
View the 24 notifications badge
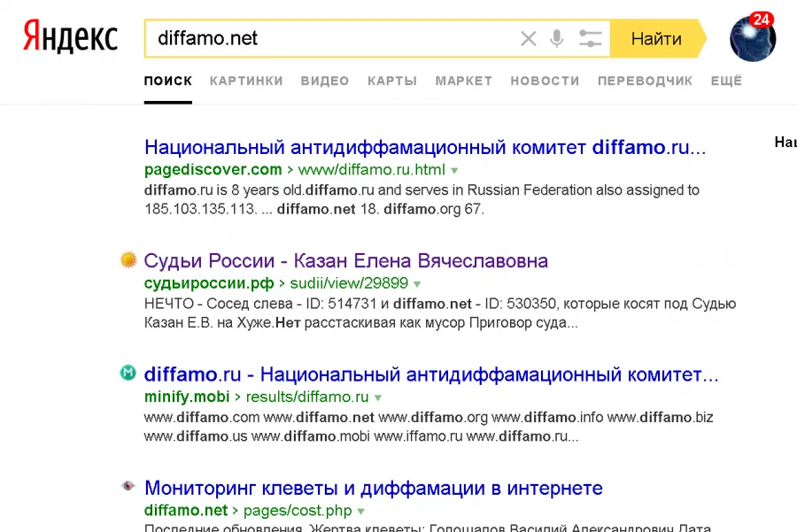pyautogui.click(x=761, y=19)
